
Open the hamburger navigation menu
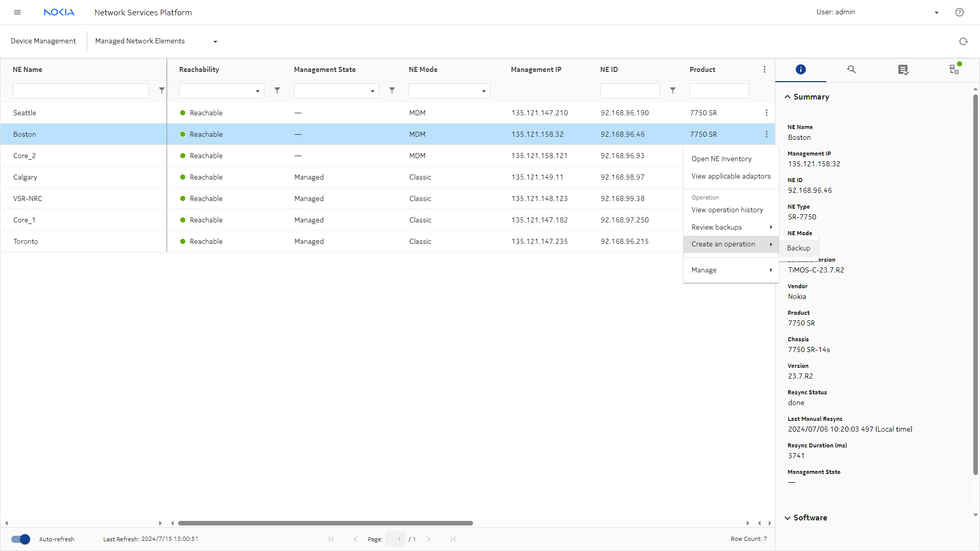17,12
